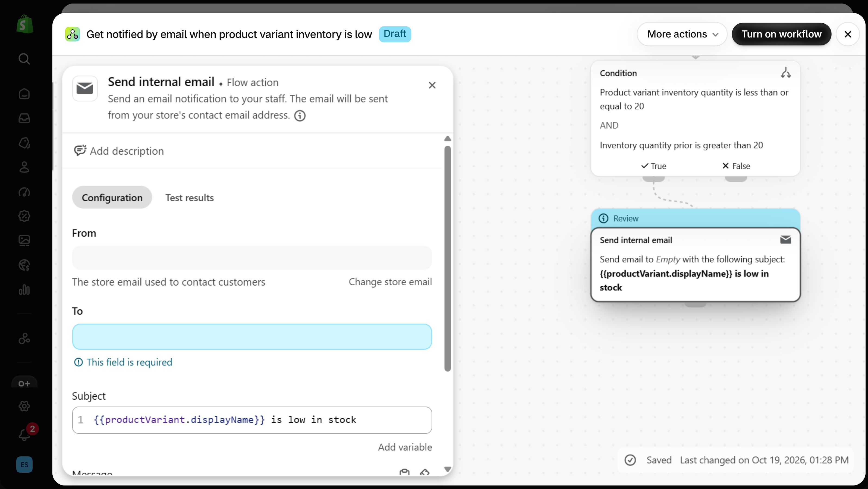The width and height of the screenshot is (868, 489).
Task: Click the Flow app icon beside workflow title
Action: pyautogui.click(x=73, y=34)
